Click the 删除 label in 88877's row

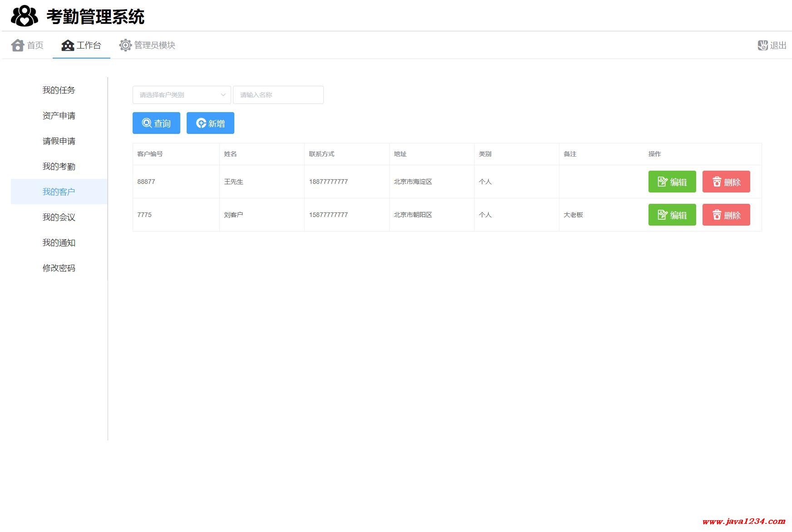coord(733,182)
